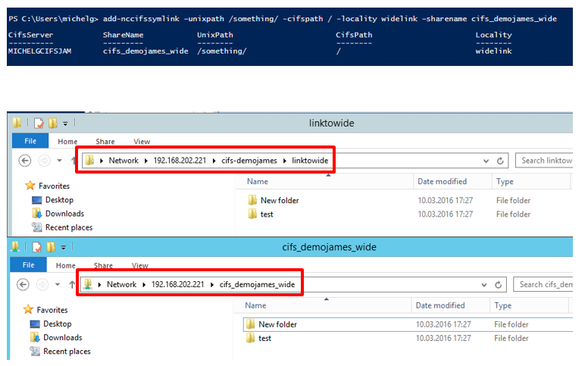Go up one level in cifs_demojames_wide window
This screenshot has width=588, height=366.
(x=72, y=285)
